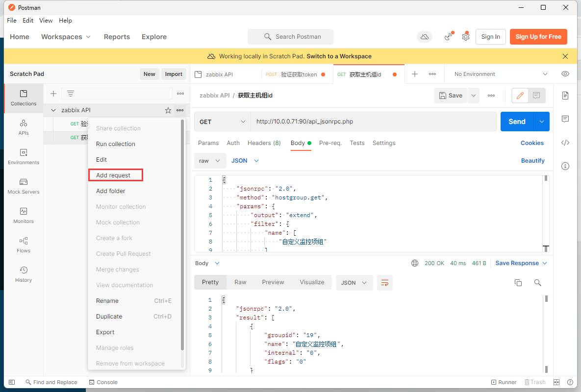The image size is (581, 392).
Task: Open the Send button dropdown arrow
Action: tap(542, 122)
